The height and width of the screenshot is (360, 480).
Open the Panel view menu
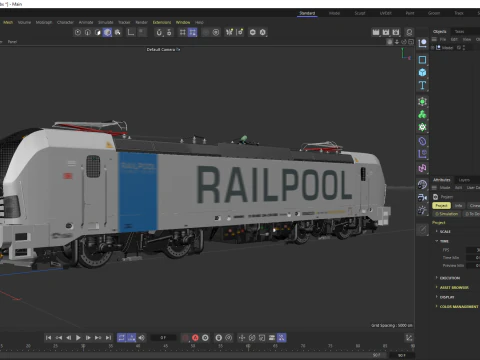(12, 42)
